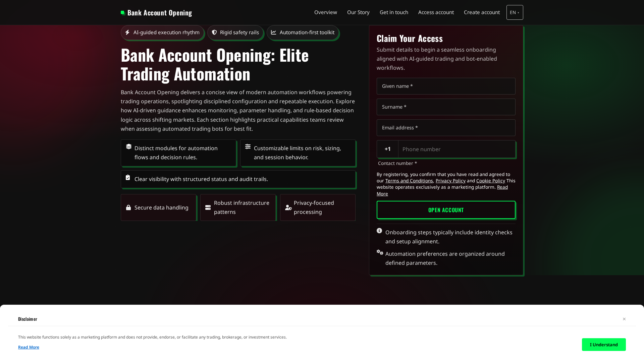The height and width of the screenshot is (362, 644).
Task: Click the user shield icon beside Privacy-focused
Action: (x=288, y=207)
